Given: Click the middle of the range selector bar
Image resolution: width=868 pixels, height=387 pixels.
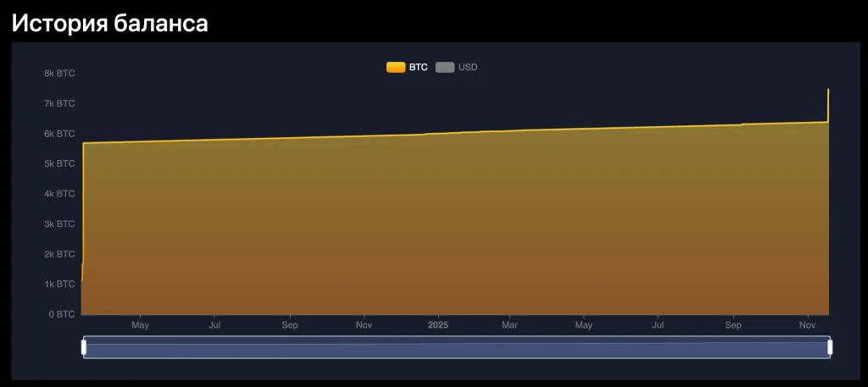Looking at the screenshot, I should coord(457,347).
